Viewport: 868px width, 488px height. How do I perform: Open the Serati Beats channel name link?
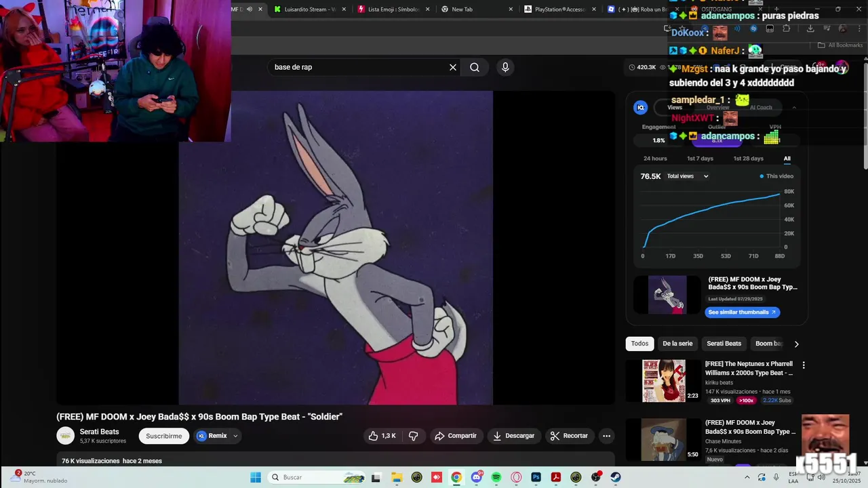click(x=99, y=432)
